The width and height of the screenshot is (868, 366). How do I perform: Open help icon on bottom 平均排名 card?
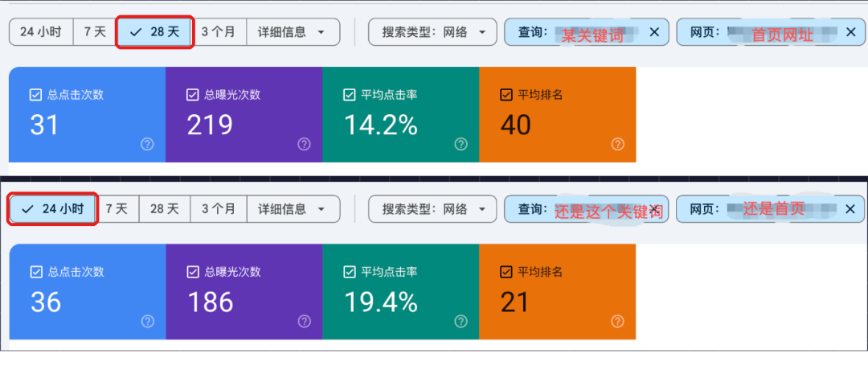[618, 322]
